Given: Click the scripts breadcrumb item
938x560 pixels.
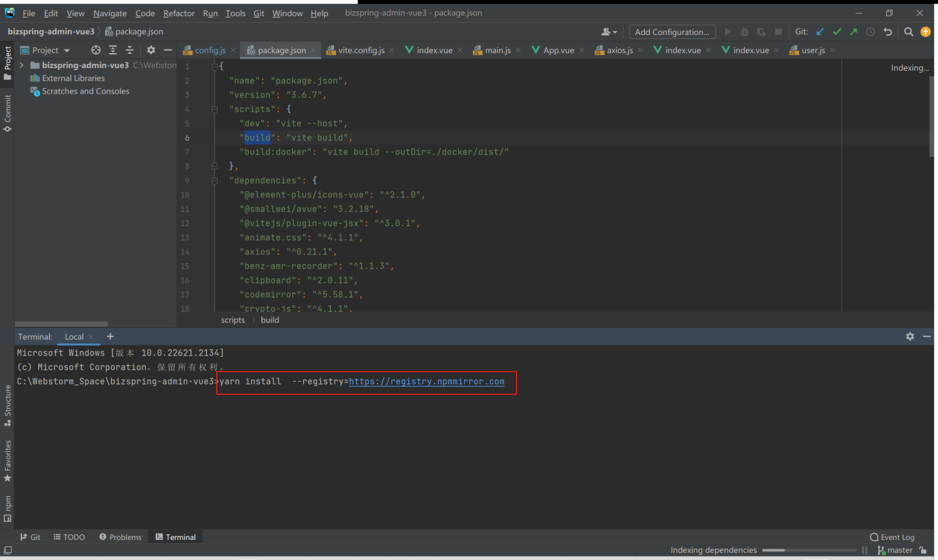Looking at the screenshot, I should [233, 320].
